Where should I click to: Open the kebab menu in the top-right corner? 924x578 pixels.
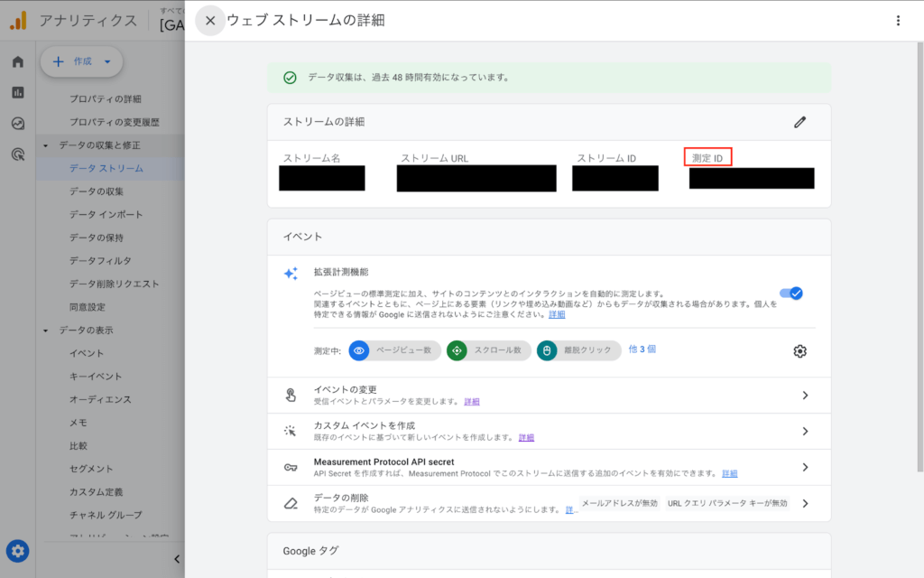pos(898,19)
